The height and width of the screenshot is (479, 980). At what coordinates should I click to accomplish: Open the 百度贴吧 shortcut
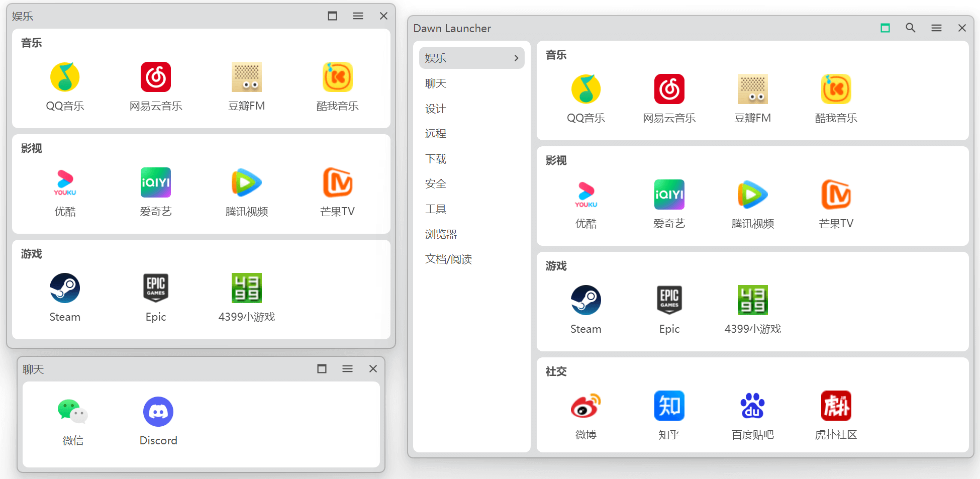pos(753,416)
